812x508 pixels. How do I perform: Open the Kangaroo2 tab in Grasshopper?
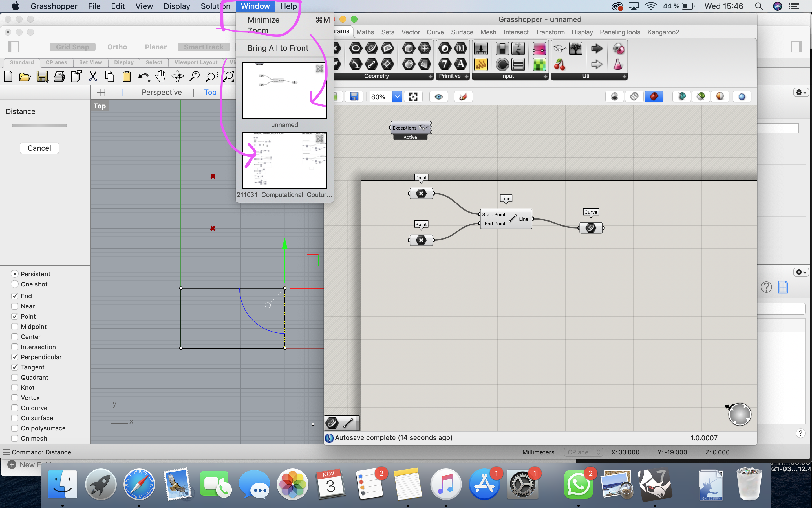[x=663, y=32]
